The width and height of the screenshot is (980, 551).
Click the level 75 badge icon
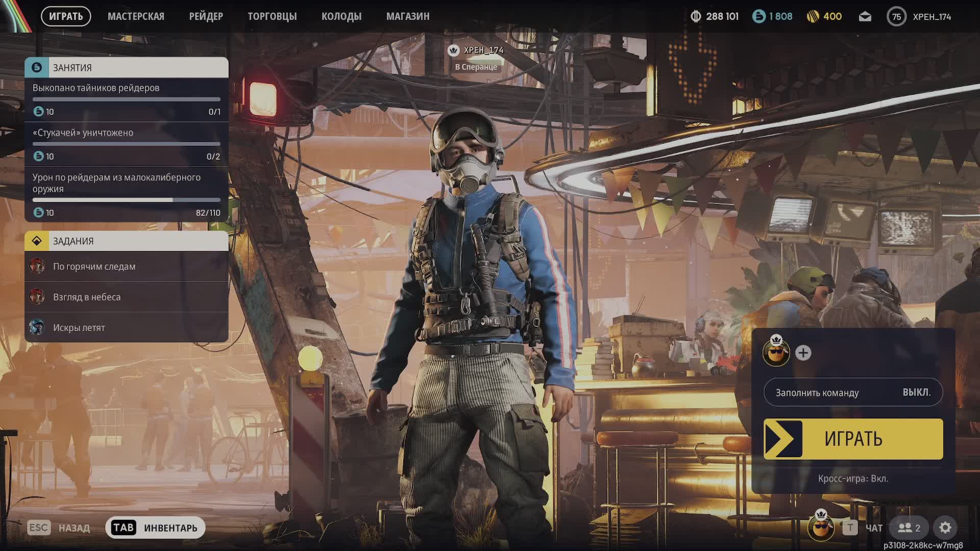[896, 17]
